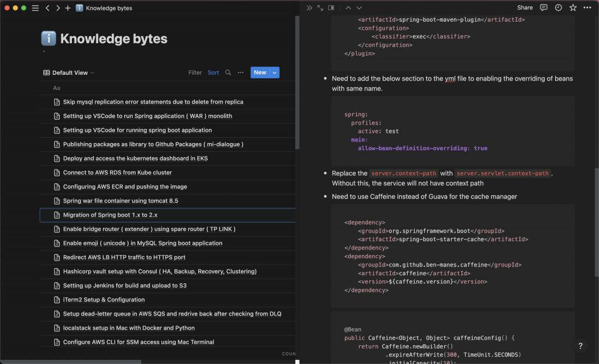
Task: Open database view options ellipsis
Action: [x=240, y=72]
